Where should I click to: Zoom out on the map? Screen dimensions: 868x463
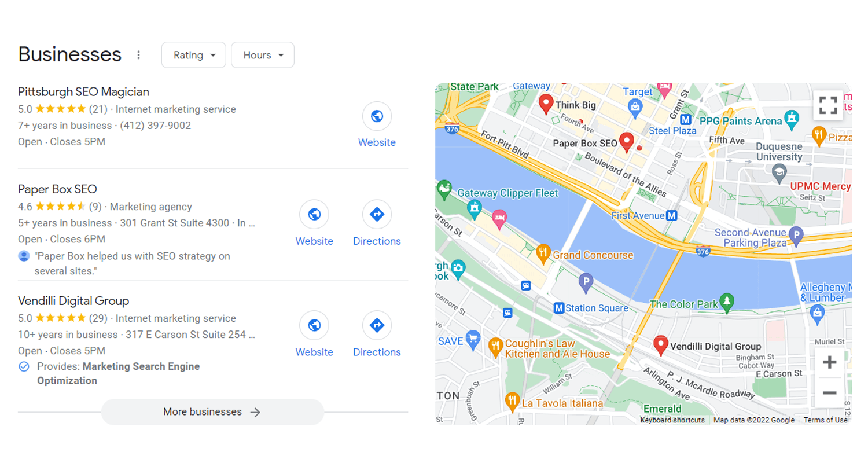829,393
